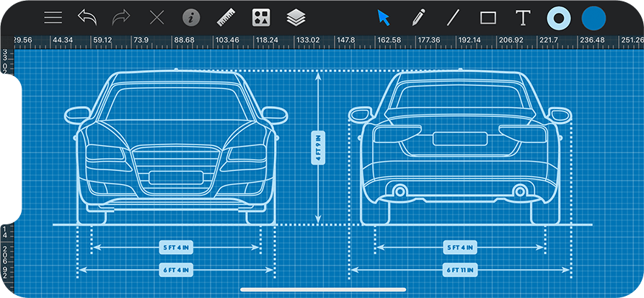Viewport: 644px width, 298px height.
Task: Click the 6 FT 11 IN dimension label
Action: pyautogui.click(x=460, y=270)
